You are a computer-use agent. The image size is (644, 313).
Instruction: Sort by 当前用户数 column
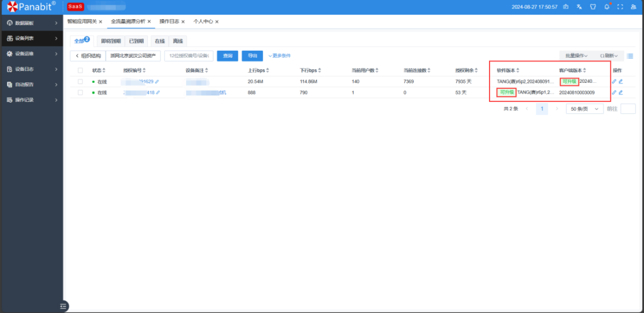(x=377, y=70)
